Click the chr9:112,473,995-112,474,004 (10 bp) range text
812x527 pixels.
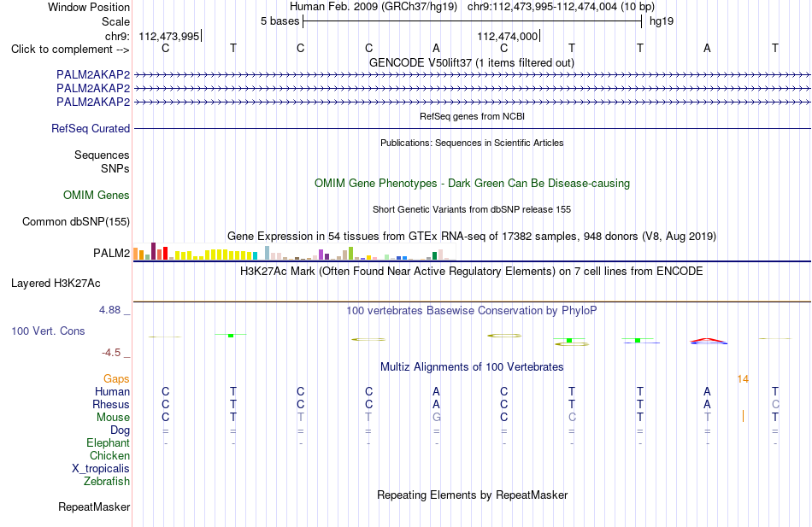click(561, 7)
